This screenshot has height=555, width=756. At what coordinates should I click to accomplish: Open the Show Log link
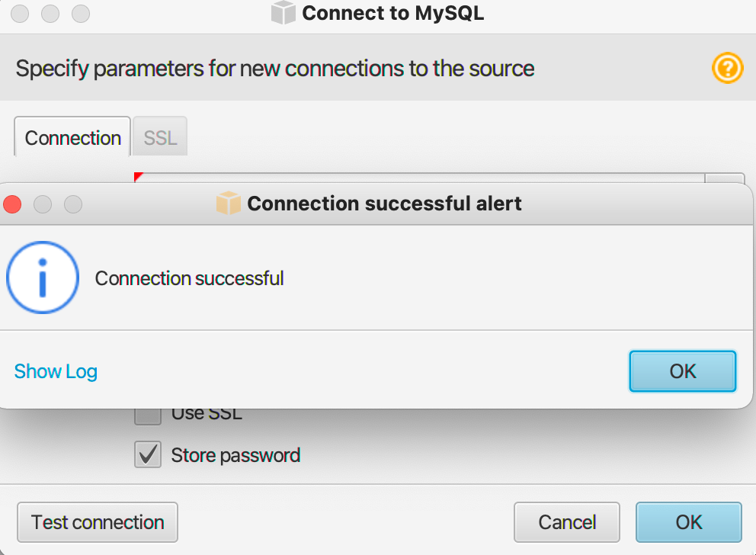56,371
